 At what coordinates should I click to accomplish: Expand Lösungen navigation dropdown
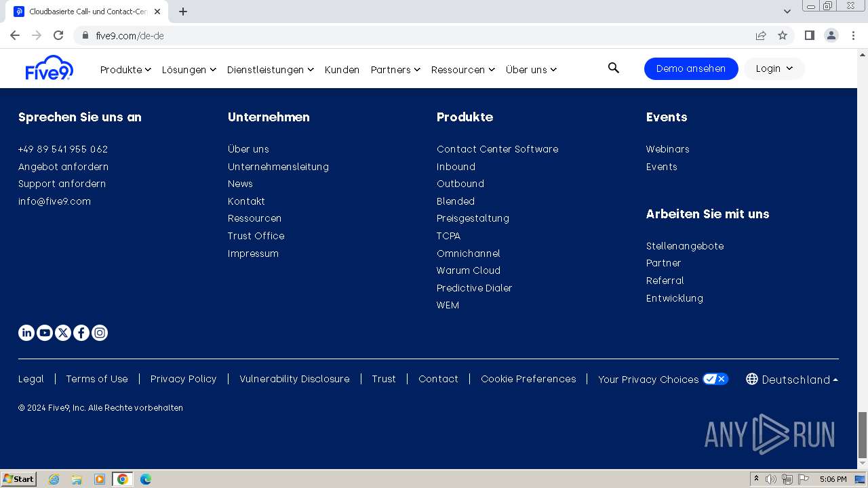coord(189,69)
